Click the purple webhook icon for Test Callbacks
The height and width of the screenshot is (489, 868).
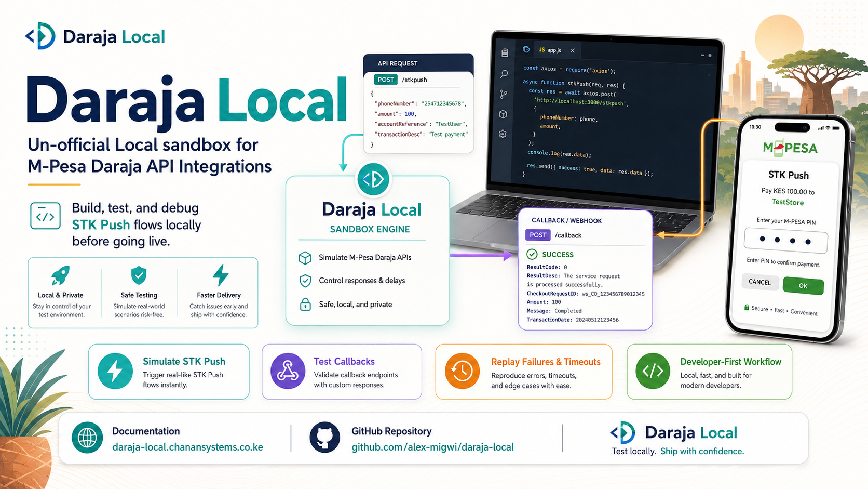click(x=288, y=371)
